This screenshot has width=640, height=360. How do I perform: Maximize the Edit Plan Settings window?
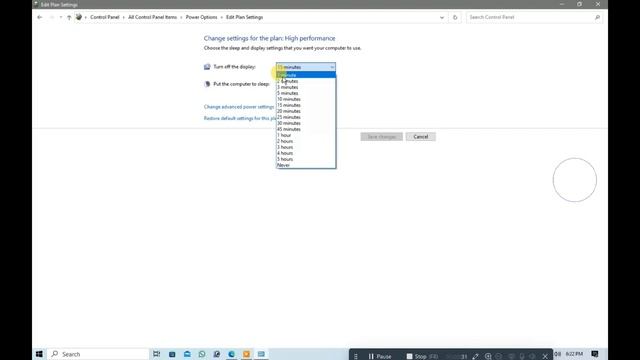click(580, 4)
